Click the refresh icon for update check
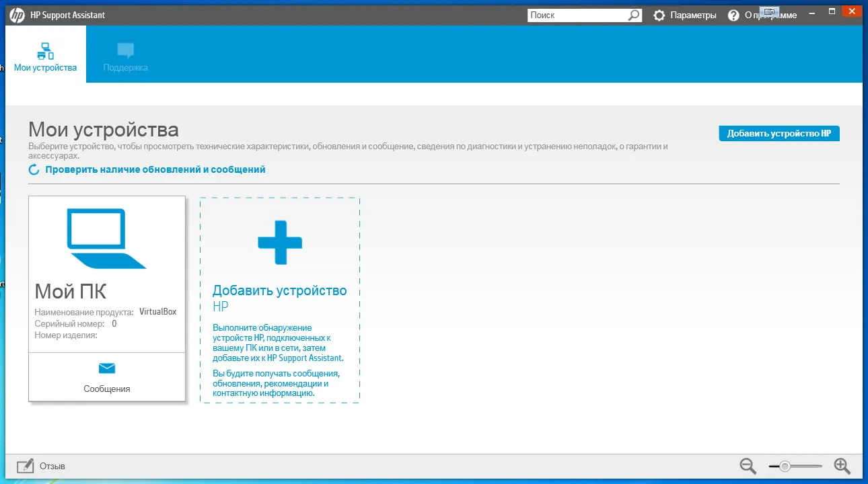 click(34, 170)
